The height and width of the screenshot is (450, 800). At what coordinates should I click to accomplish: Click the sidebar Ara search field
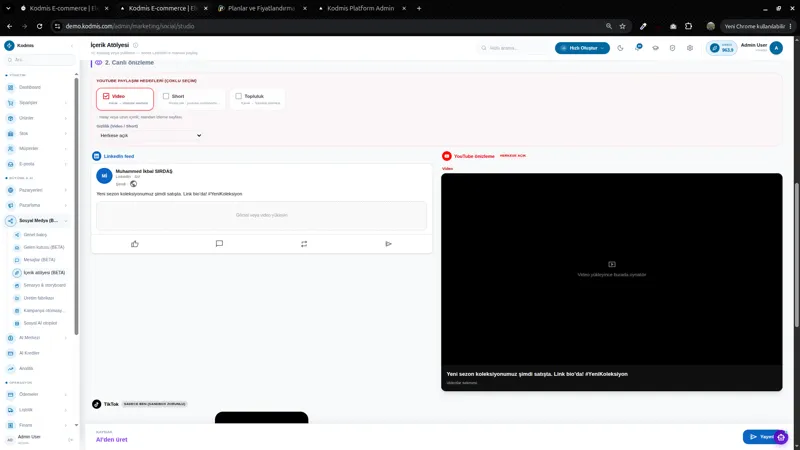pos(40,60)
